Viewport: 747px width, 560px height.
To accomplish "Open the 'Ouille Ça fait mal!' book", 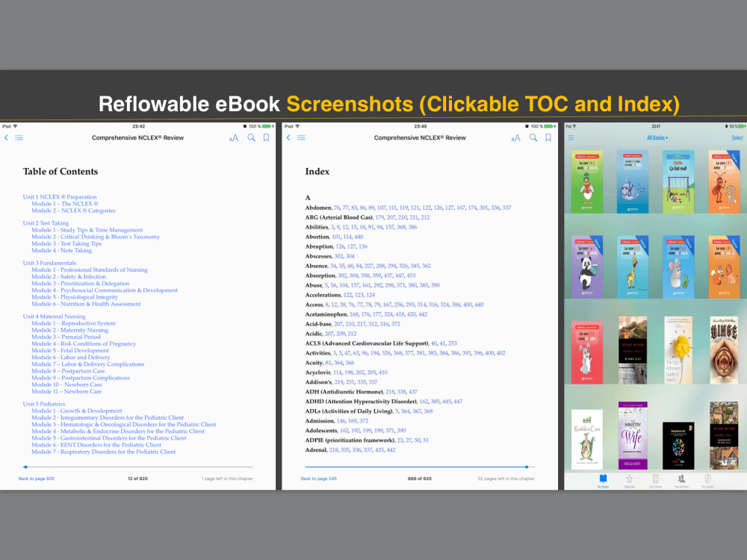I will click(678, 182).
